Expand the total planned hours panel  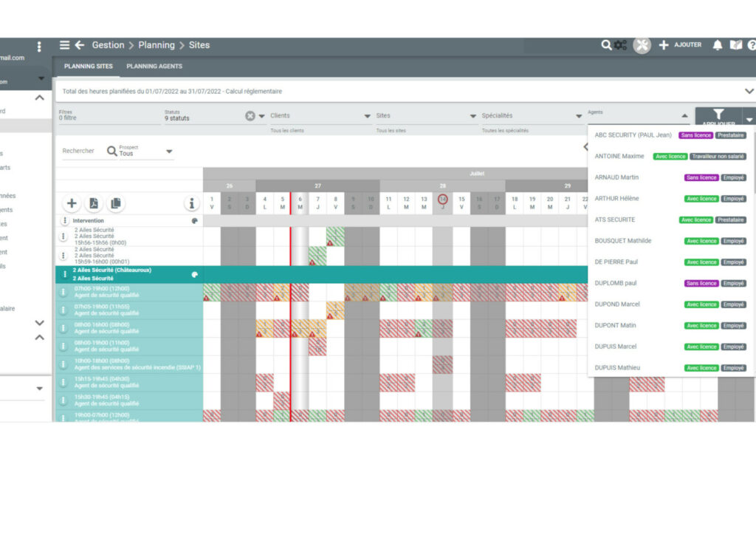(x=749, y=91)
